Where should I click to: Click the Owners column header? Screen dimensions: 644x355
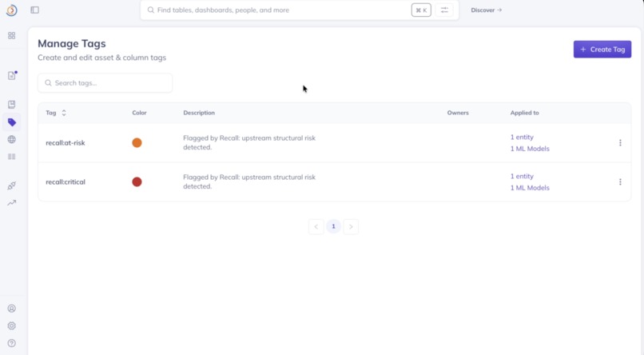pos(458,113)
